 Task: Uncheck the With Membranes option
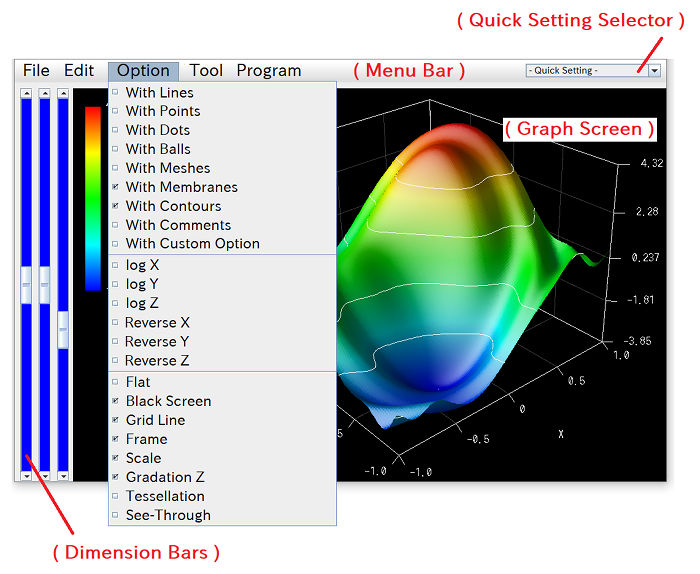[x=222, y=187]
